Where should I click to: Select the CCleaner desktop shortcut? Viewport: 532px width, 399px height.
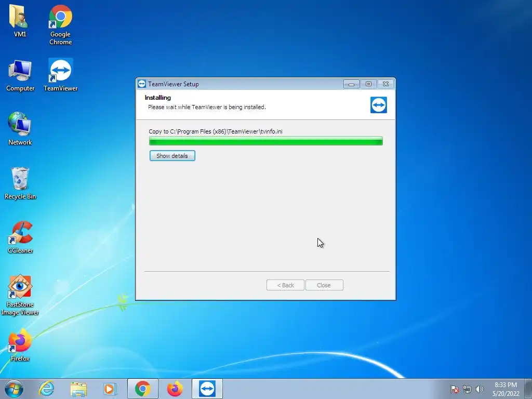[20, 237]
